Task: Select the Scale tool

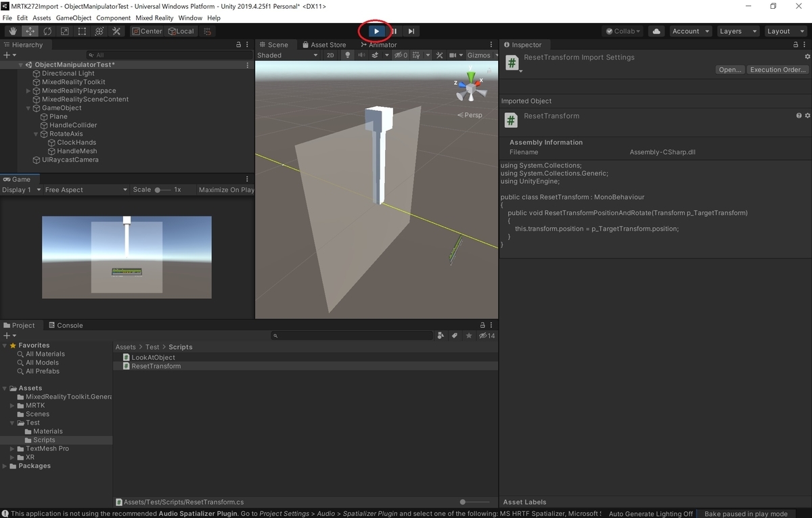Action: 64,31
